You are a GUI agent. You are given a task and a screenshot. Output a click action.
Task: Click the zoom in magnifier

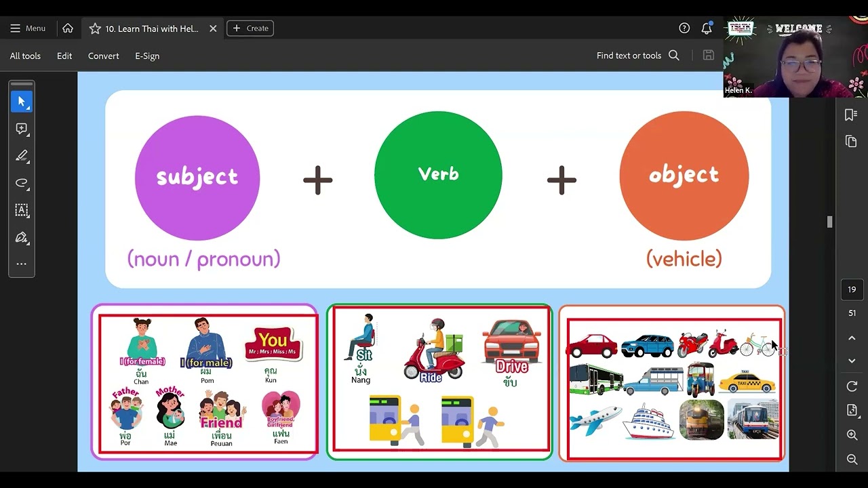coord(852,435)
